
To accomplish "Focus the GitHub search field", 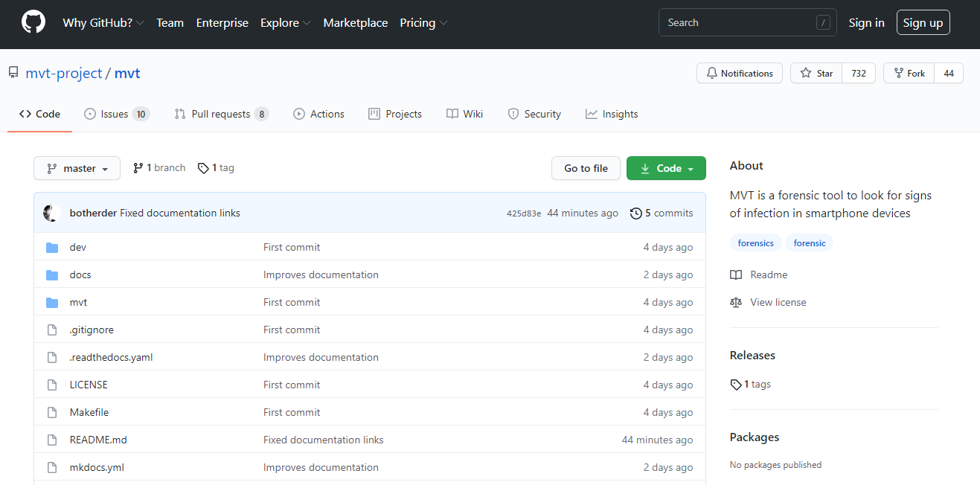I will pyautogui.click(x=748, y=22).
